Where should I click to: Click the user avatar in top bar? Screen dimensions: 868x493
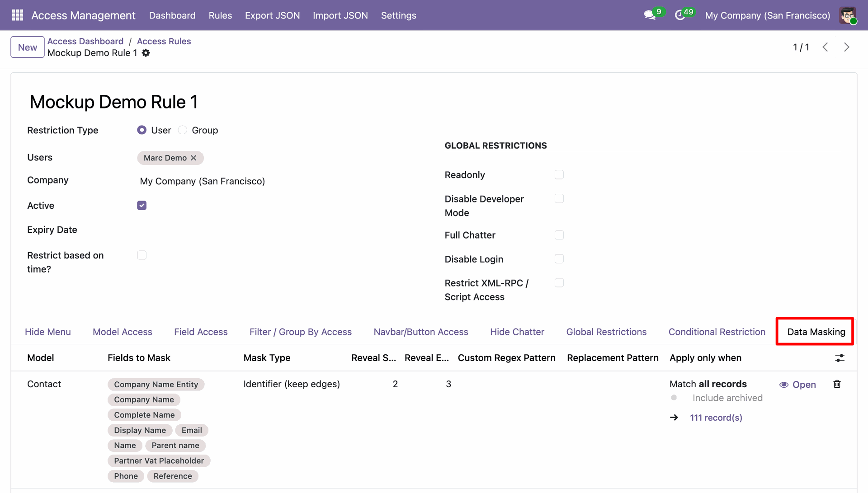point(848,15)
